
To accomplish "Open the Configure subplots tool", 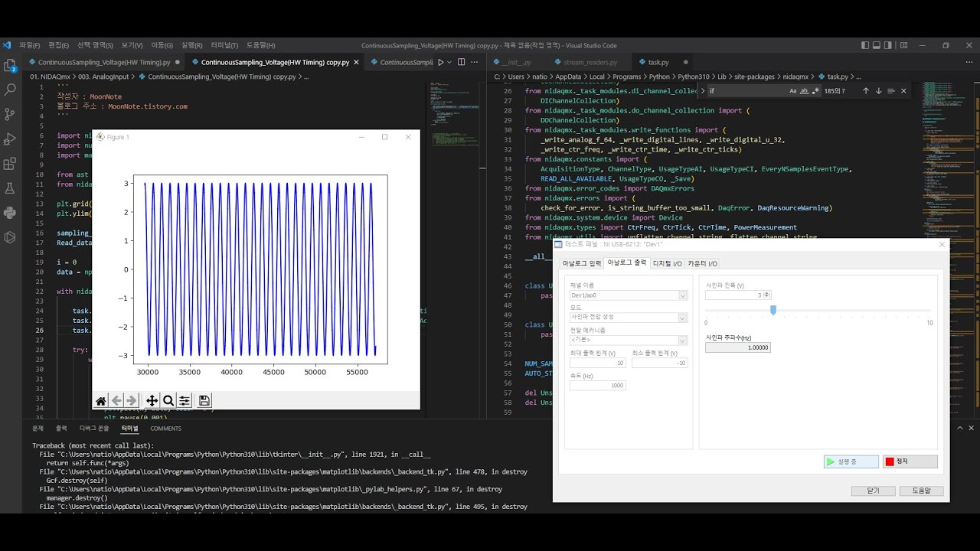I will (x=185, y=401).
